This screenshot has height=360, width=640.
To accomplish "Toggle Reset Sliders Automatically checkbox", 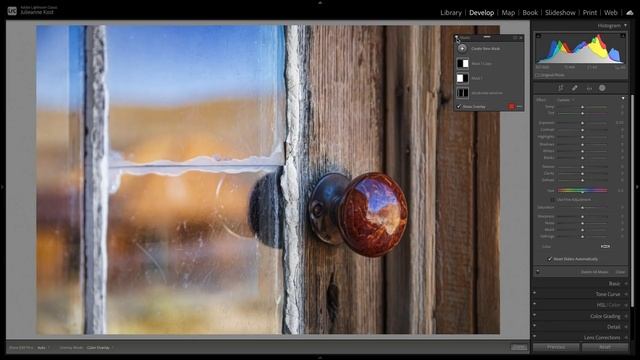I will (x=550, y=259).
